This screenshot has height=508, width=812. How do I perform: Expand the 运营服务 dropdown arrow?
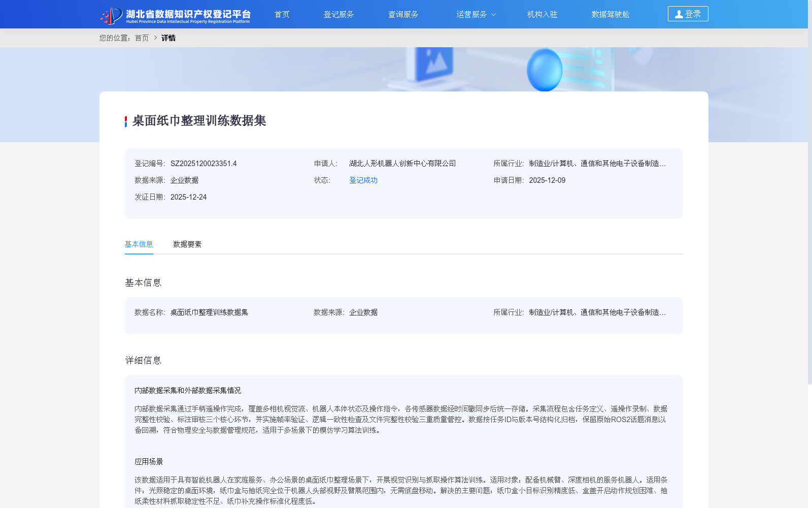(493, 15)
